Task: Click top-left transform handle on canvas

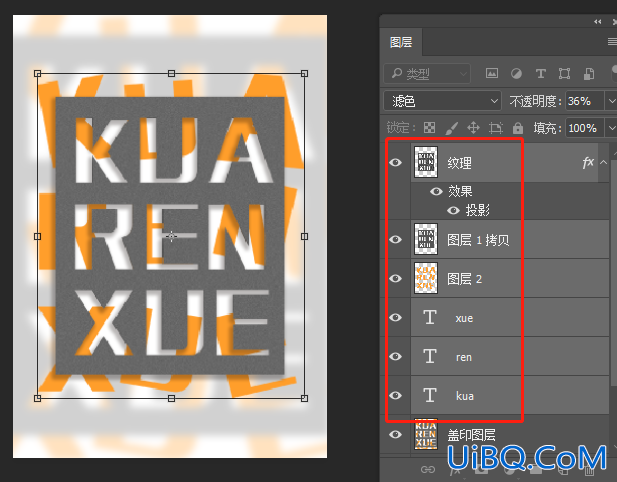Action: coord(37,74)
